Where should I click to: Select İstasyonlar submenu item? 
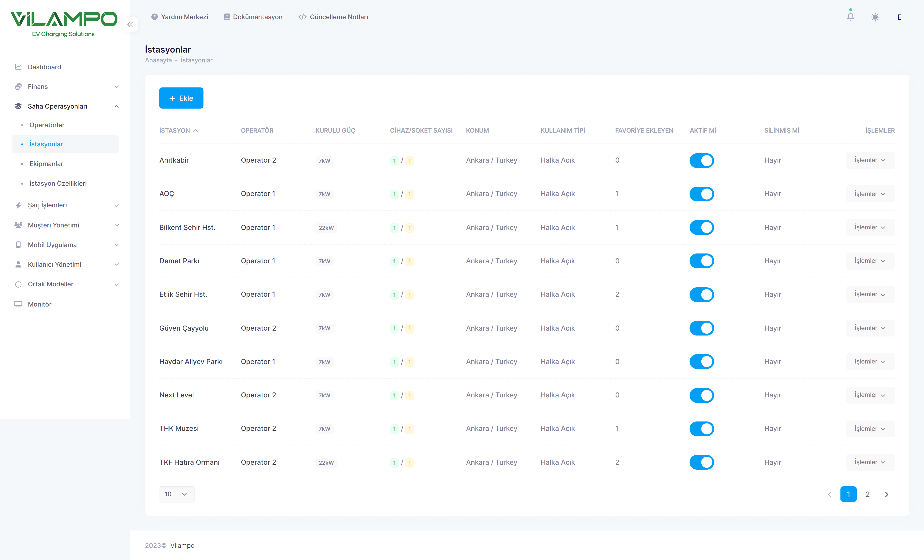coord(66,144)
